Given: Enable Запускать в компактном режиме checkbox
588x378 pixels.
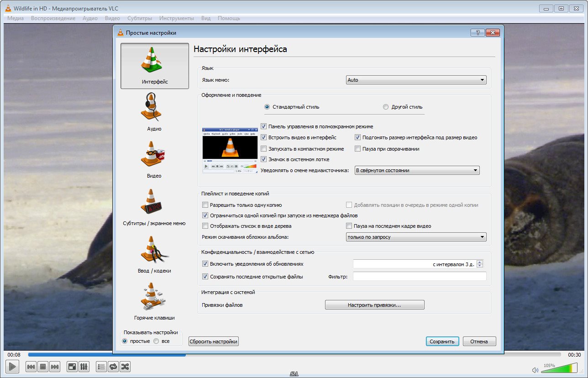Looking at the screenshot, I should [x=264, y=149].
